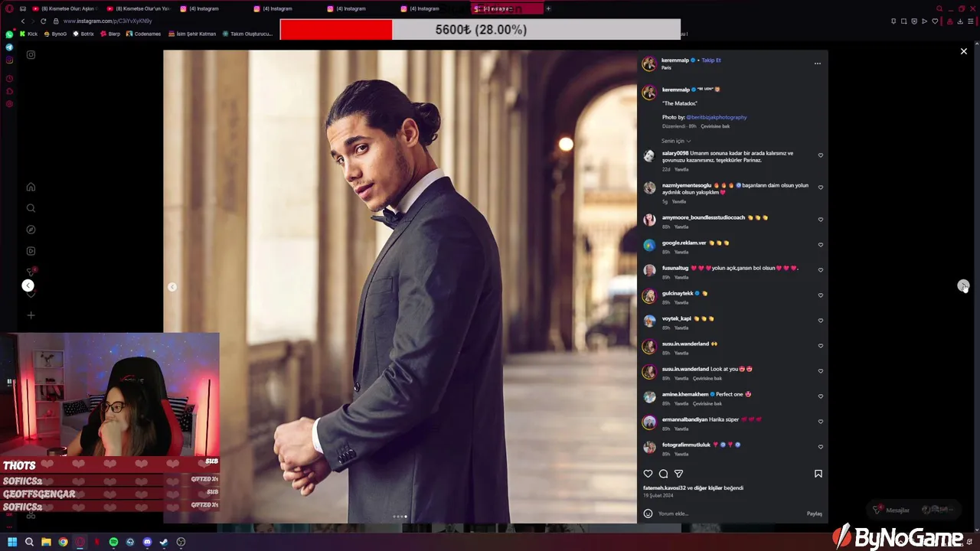This screenshot has height=551, width=980.
Task: Share the post via paper plane icon
Action: coord(678,474)
